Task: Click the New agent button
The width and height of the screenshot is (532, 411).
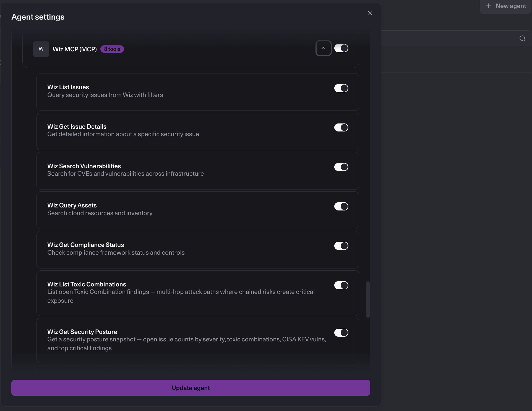Action: click(x=506, y=6)
